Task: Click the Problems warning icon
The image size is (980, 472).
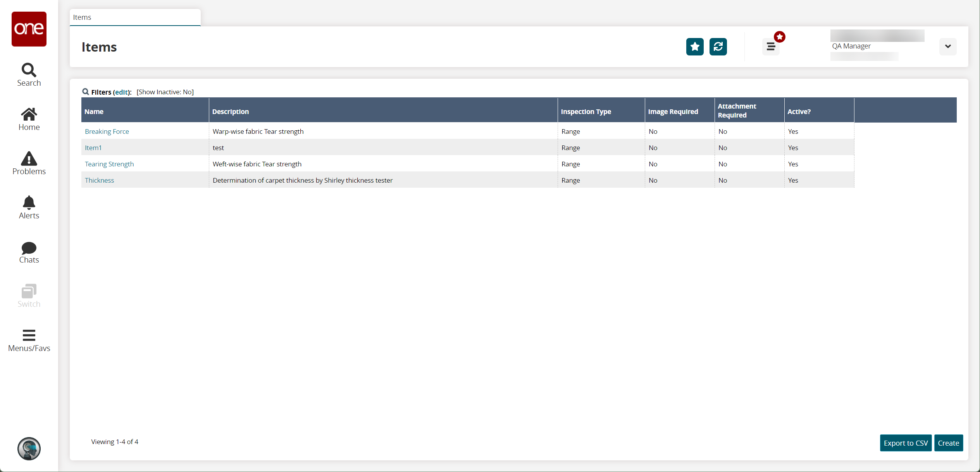Action: [29, 158]
